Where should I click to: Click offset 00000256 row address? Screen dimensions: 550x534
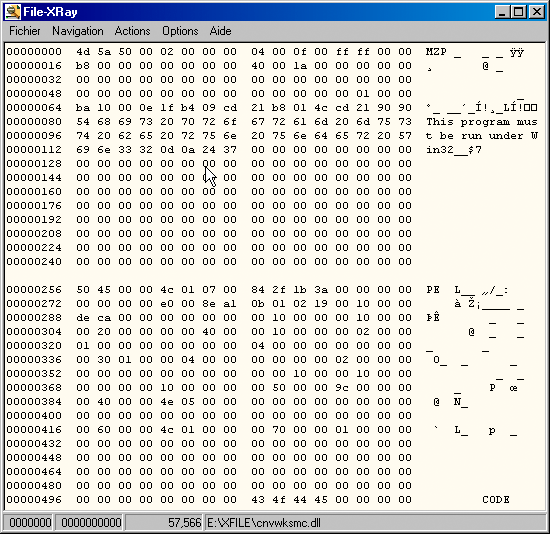click(x=34, y=290)
